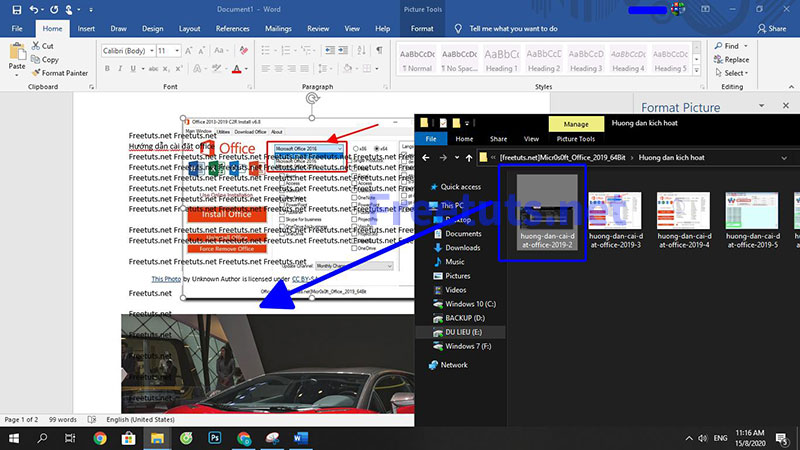Decrease paragraph indent

point(330,51)
